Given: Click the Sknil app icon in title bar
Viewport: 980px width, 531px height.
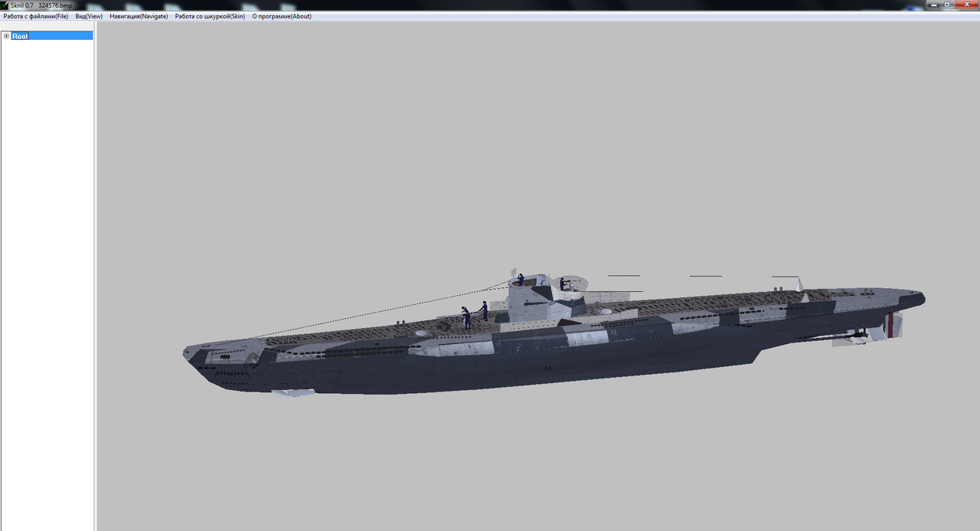Looking at the screenshot, I should coord(5,5).
